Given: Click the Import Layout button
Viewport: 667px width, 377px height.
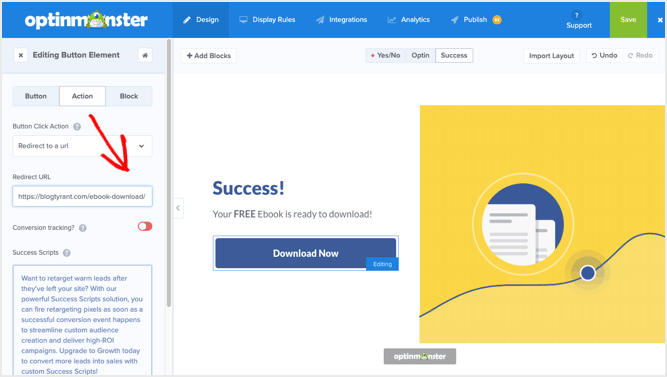Looking at the screenshot, I should point(551,56).
